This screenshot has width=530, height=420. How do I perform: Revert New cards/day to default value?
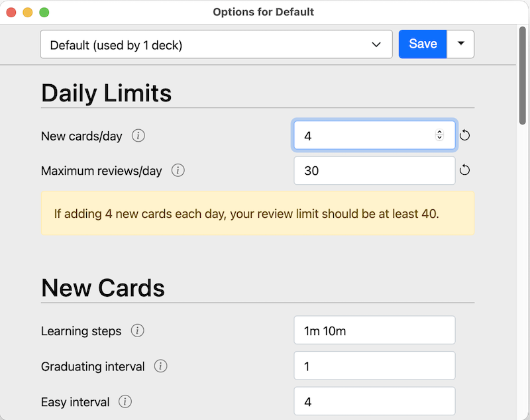pos(464,135)
